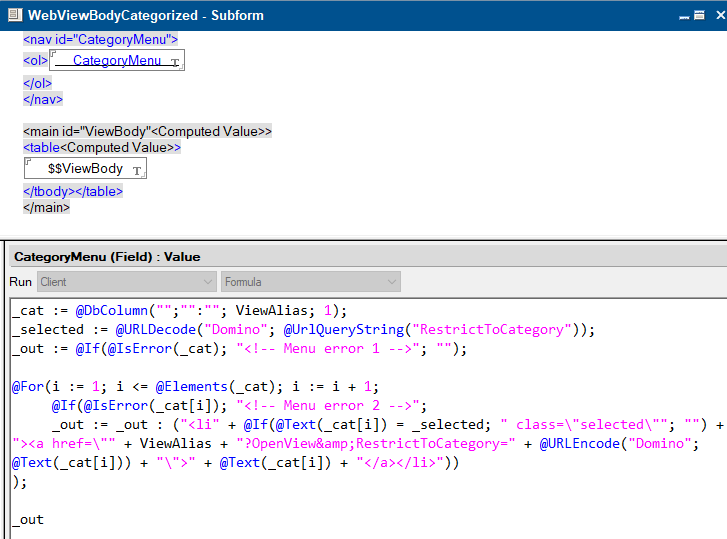Close the WebViewBodyCategorized subform window
The height and width of the screenshot is (539, 727).
[720, 15]
